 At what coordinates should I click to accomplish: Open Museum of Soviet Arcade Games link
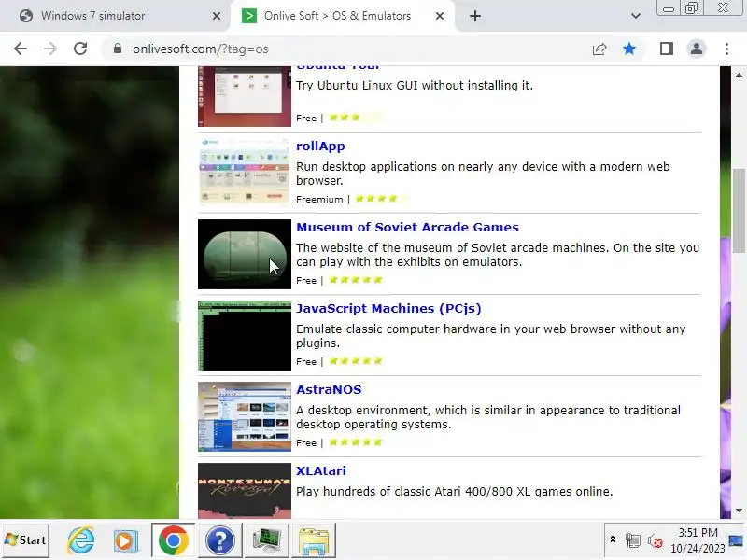click(407, 227)
